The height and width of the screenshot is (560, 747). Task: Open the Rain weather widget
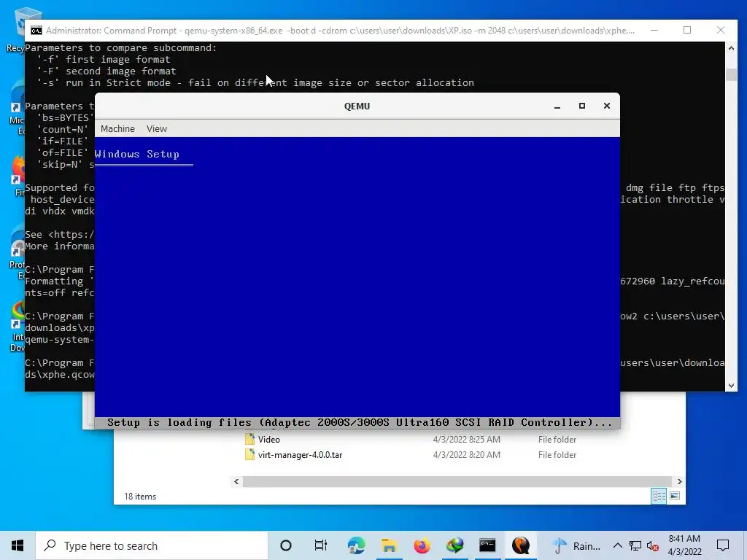click(x=576, y=545)
